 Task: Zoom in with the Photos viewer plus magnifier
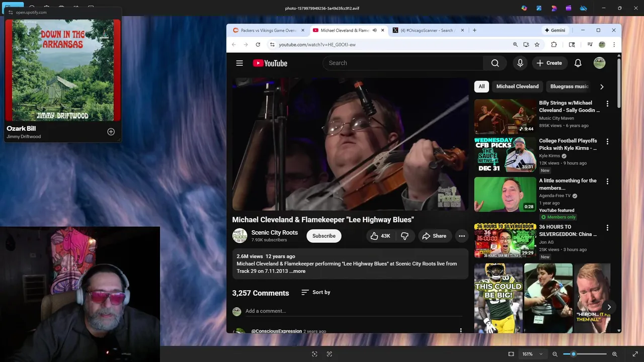(614, 354)
